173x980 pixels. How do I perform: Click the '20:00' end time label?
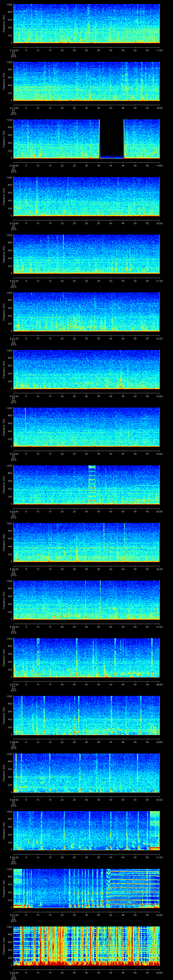(159, 223)
